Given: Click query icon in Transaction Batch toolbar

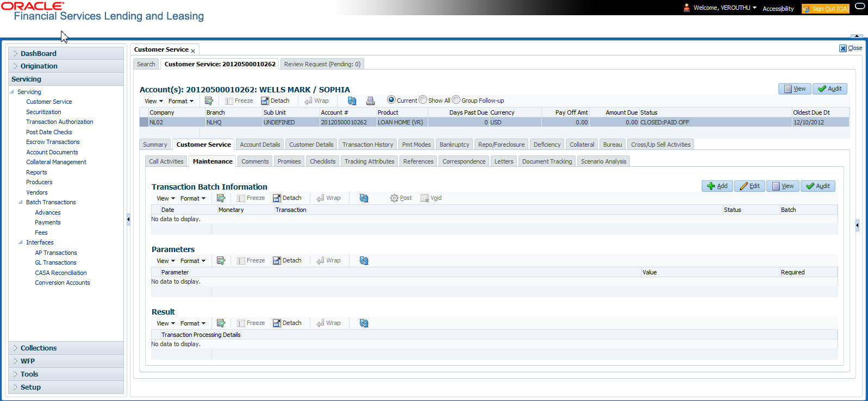Looking at the screenshot, I should [221, 198].
